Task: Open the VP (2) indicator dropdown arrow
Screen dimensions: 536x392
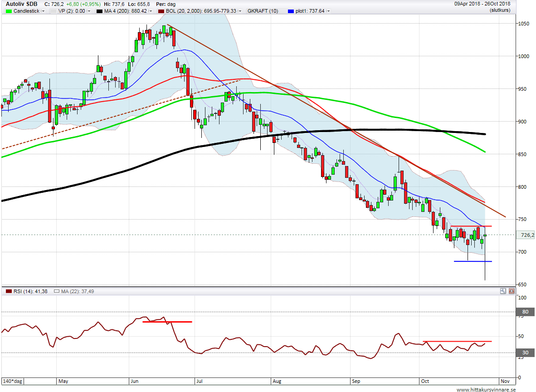Action: click(x=88, y=11)
